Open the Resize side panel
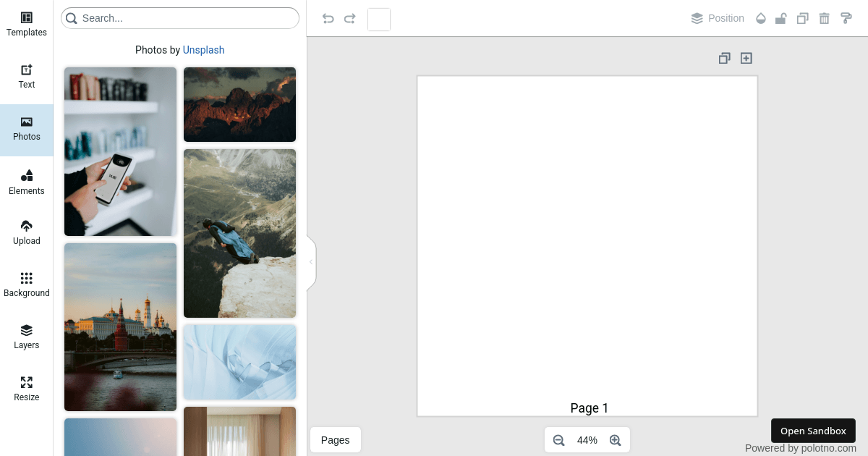 [x=26, y=390]
